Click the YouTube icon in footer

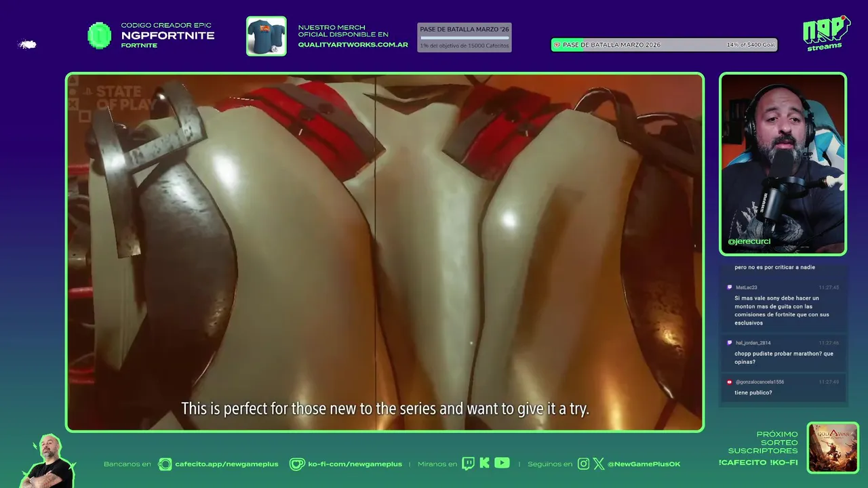[502, 463]
